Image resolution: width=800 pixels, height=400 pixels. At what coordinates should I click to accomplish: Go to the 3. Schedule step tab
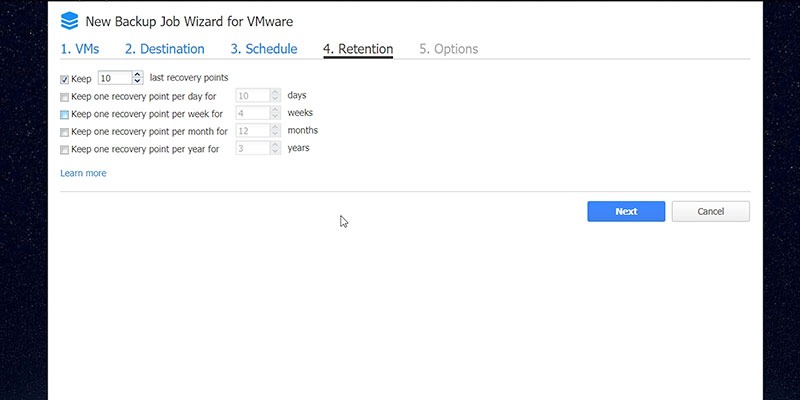[x=264, y=49]
